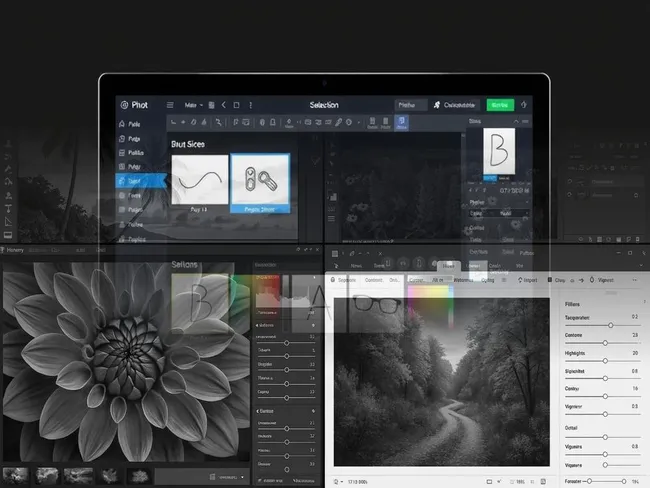Click the Brut Sices heading
The height and width of the screenshot is (488, 650).
pos(188,144)
